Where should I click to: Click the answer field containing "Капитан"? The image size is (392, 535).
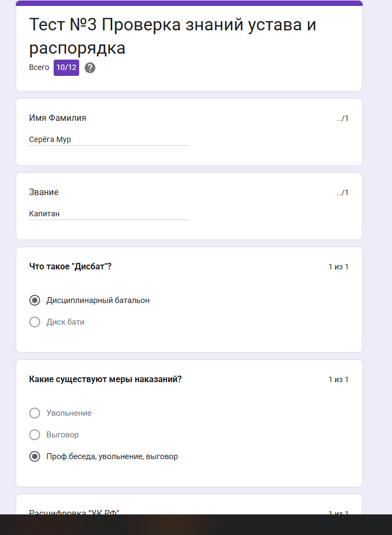pyautogui.click(x=108, y=214)
